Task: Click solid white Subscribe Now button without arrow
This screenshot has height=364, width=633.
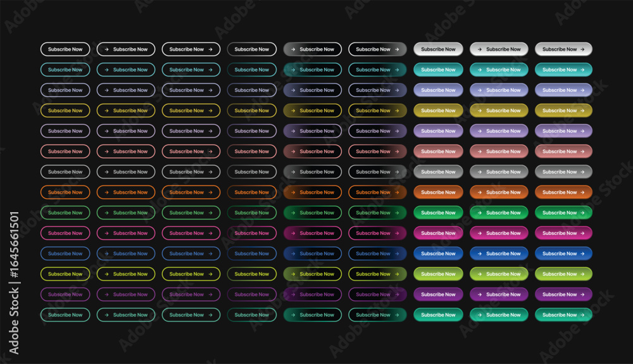Action: [438, 49]
